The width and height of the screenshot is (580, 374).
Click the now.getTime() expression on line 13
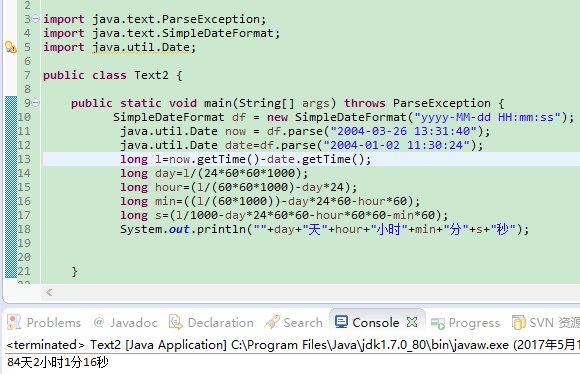[215, 159]
